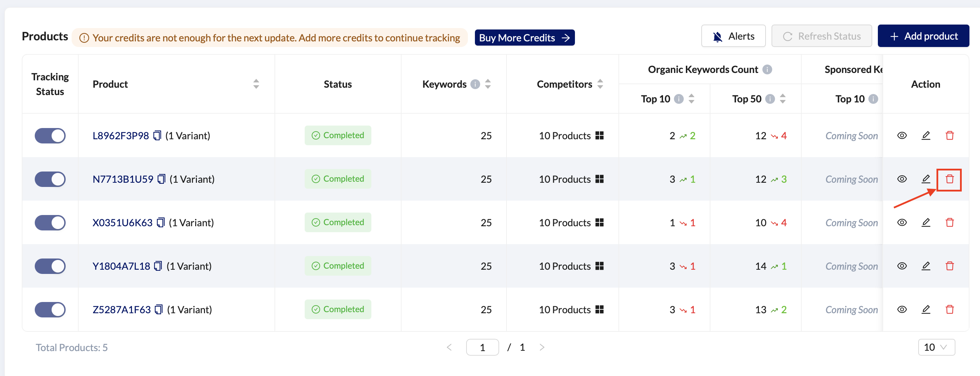Sort by organic Top 50 column
This screenshot has height=376, width=980.
(782, 99)
